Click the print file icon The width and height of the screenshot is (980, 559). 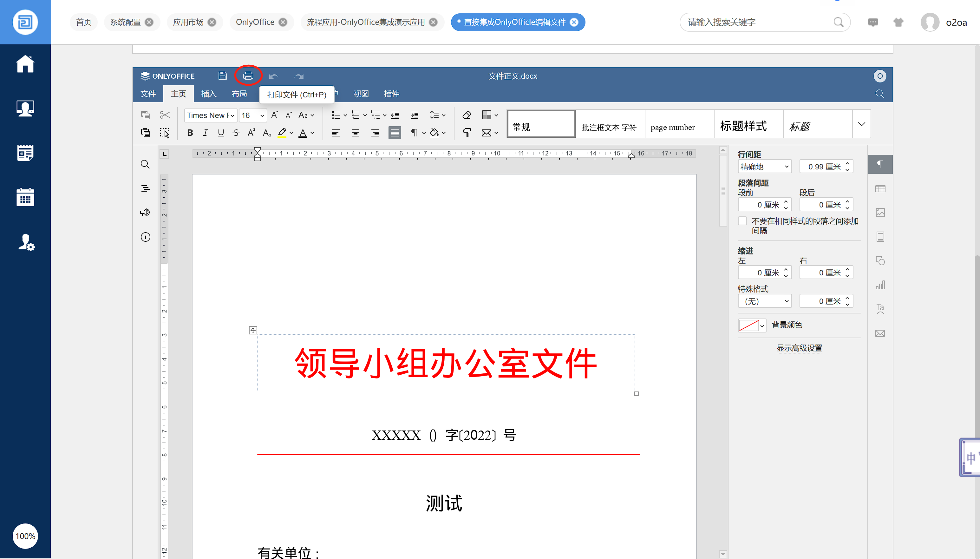[248, 76]
